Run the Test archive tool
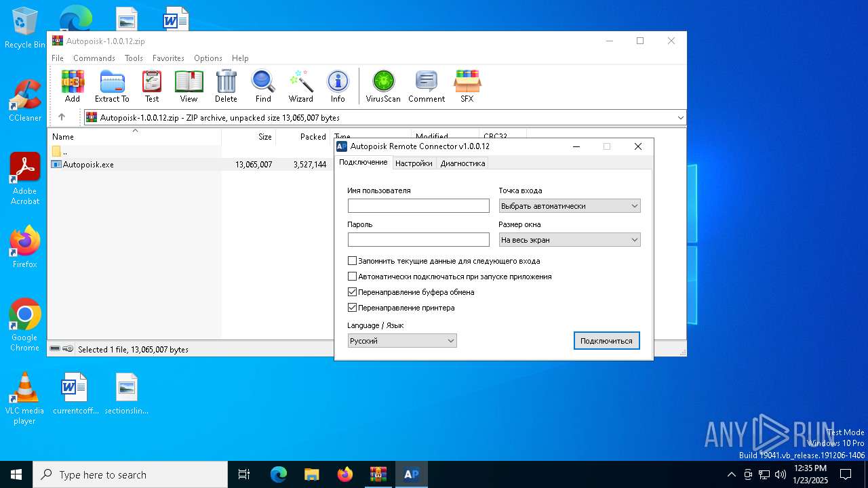 coord(152,86)
